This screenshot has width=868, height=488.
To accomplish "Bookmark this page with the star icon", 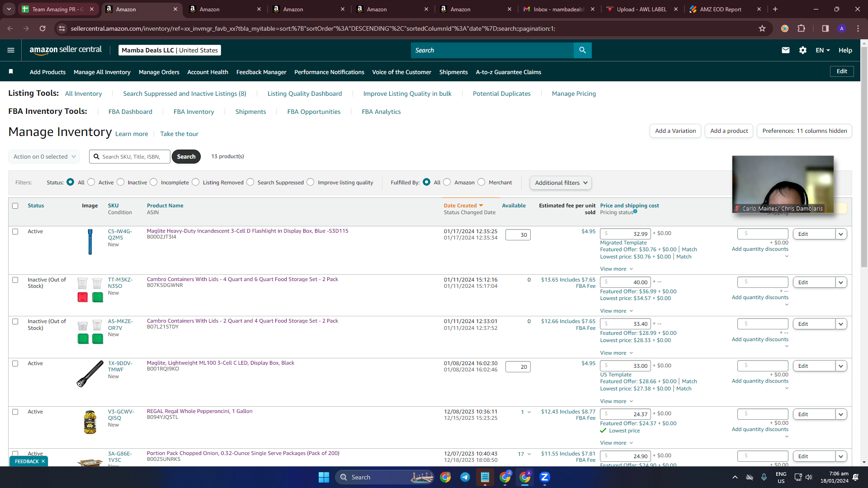I will [x=762, y=28].
